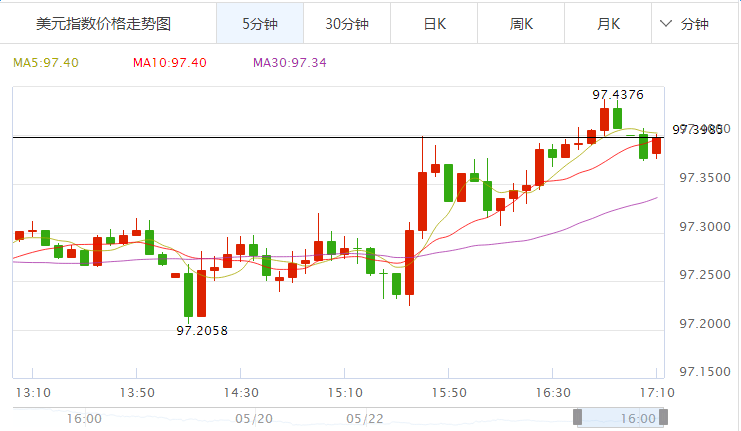Click the 97.3000 price axis label
741x431 pixels.
705,227
